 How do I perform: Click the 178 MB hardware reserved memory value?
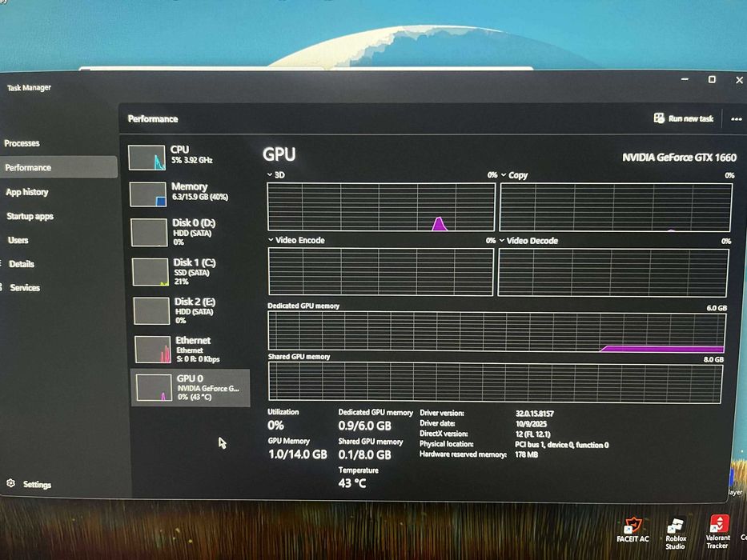pos(527,454)
